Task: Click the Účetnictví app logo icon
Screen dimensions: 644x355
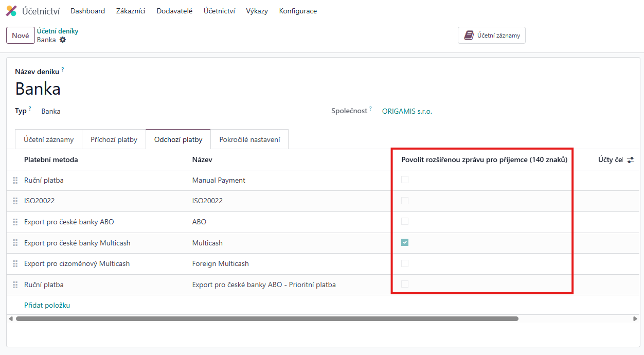Action: pos(11,11)
